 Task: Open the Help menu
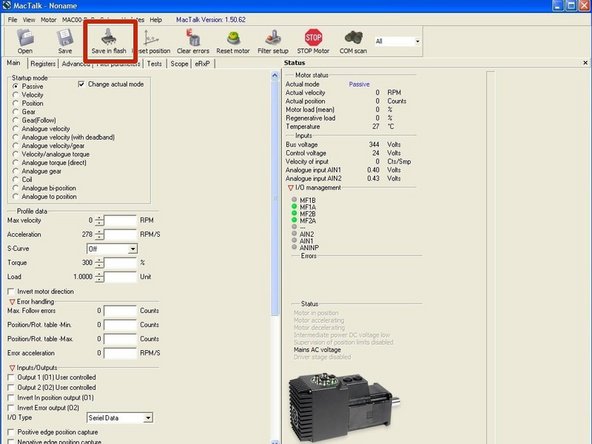(156, 20)
